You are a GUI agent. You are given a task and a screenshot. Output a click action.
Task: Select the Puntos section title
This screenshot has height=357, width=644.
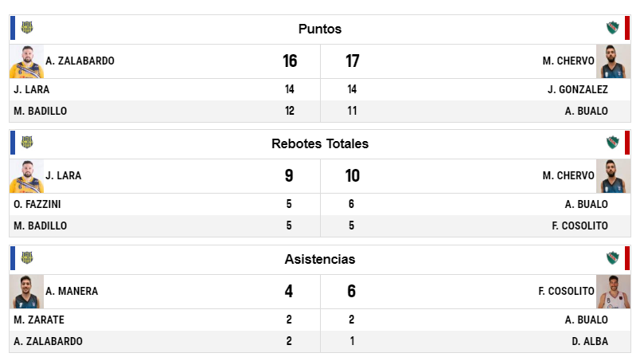pos(320,29)
